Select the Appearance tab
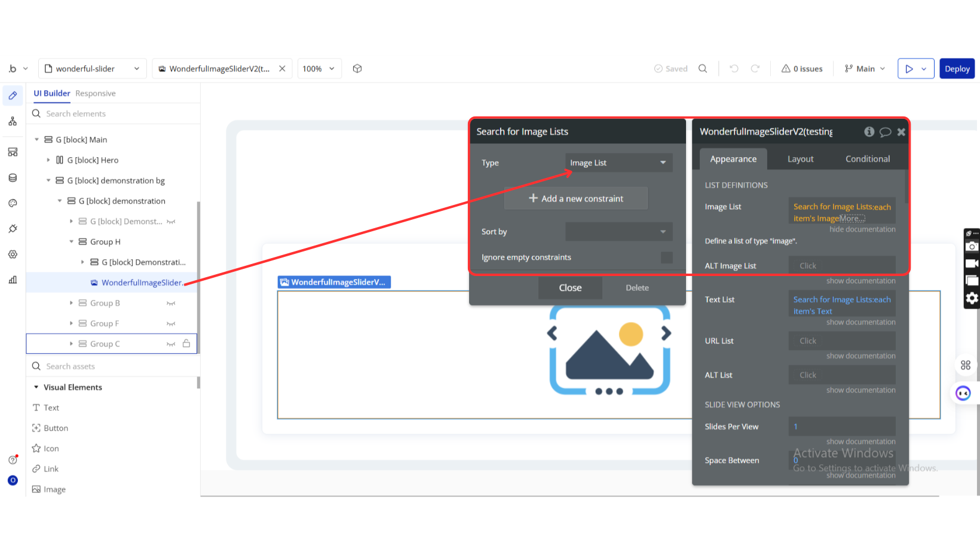The width and height of the screenshot is (980, 552). (733, 159)
